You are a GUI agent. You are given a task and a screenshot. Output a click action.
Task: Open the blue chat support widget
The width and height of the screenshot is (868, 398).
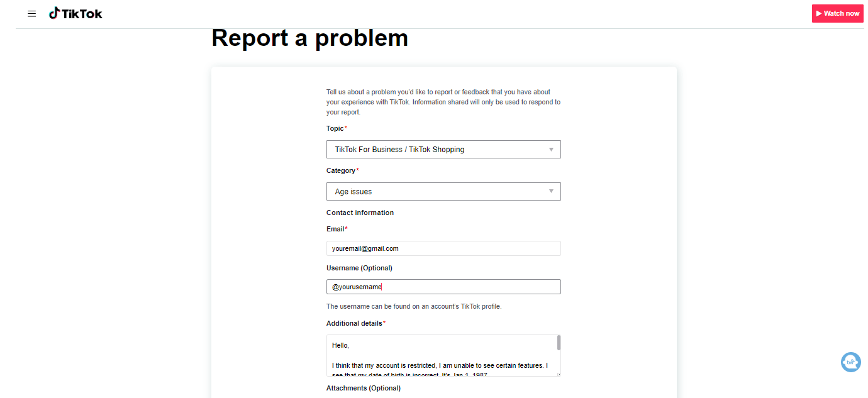[x=850, y=362]
